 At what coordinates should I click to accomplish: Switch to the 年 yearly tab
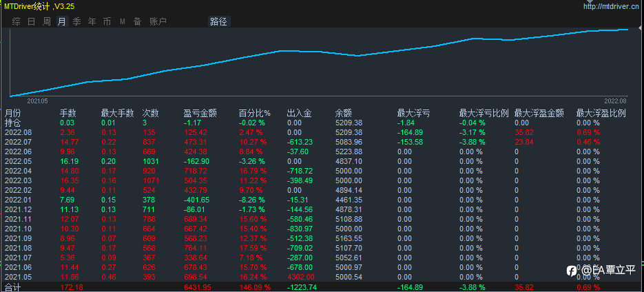click(92, 22)
